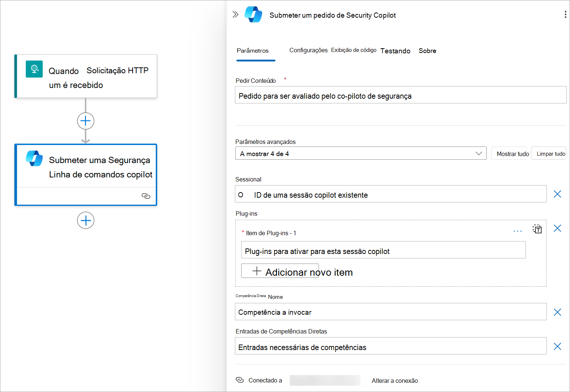Remove Entradas de Competências Diretas parameter
Screen dimensions: 570x392
point(557,346)
